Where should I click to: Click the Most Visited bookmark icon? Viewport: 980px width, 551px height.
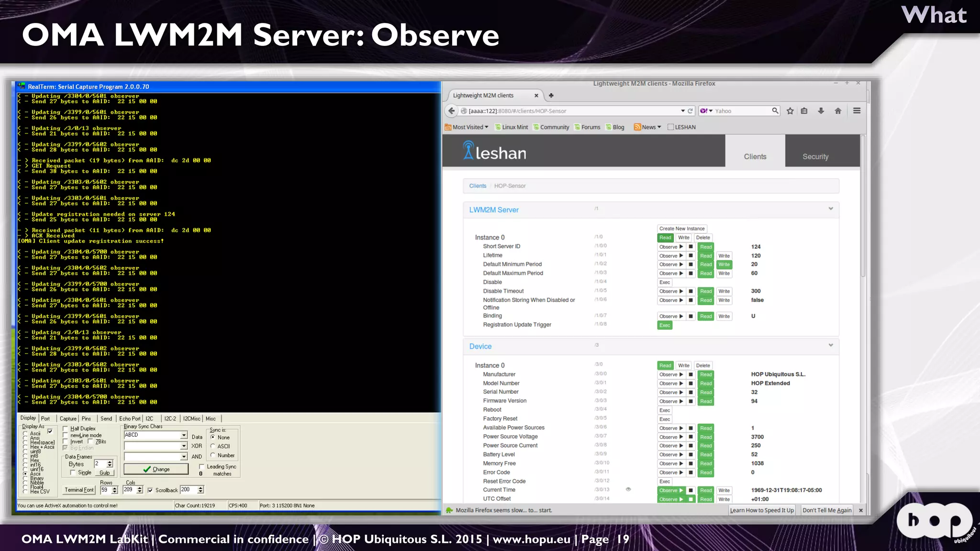click(x=448, y=127)
